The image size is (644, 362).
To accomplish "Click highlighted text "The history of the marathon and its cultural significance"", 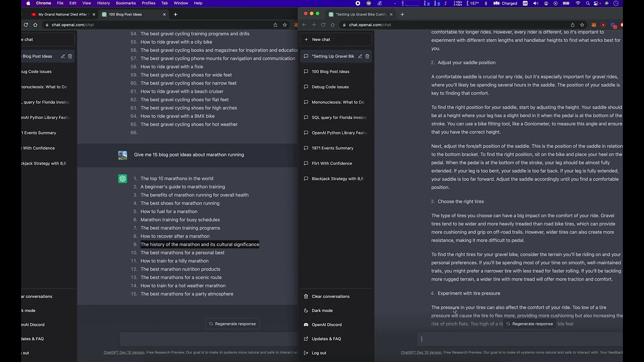I will (200, 244).
